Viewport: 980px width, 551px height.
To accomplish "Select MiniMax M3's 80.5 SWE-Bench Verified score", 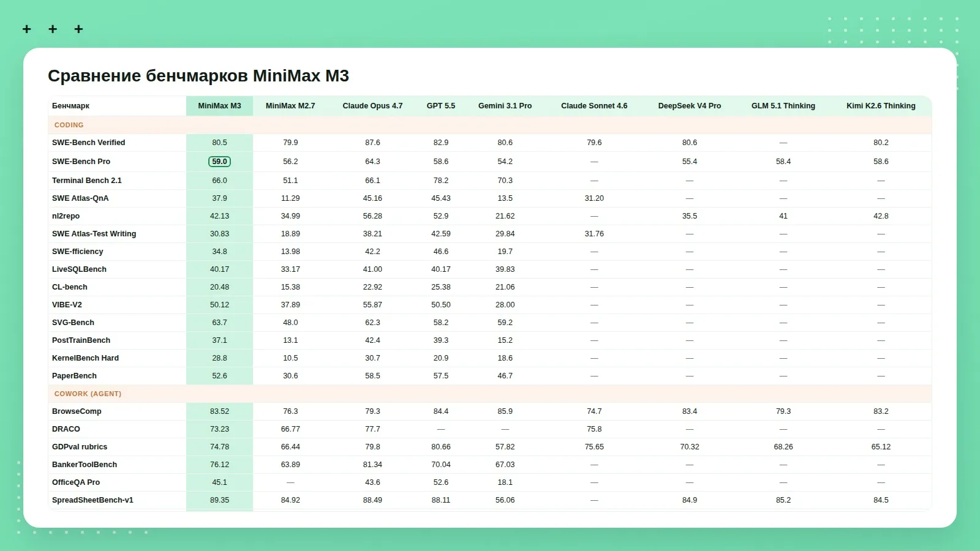I will 219,143.
